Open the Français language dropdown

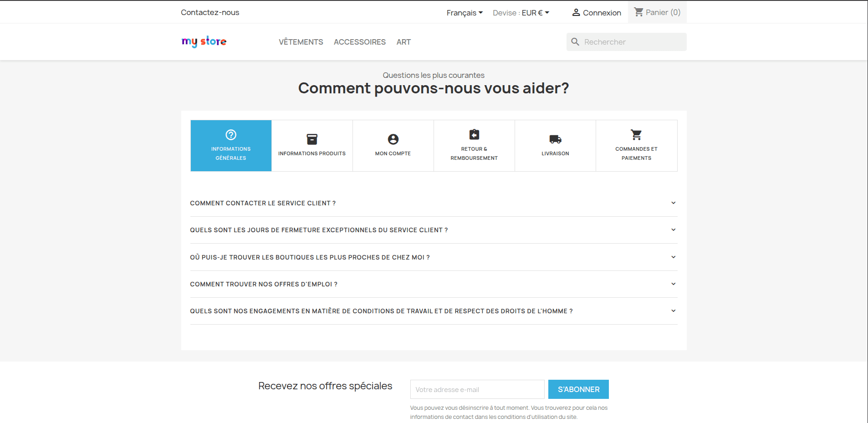464,12
